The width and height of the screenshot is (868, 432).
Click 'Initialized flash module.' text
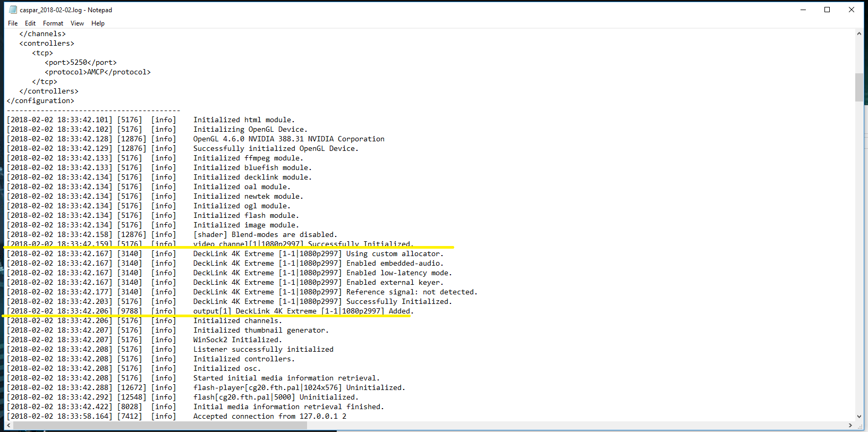(x=246, y=216)
